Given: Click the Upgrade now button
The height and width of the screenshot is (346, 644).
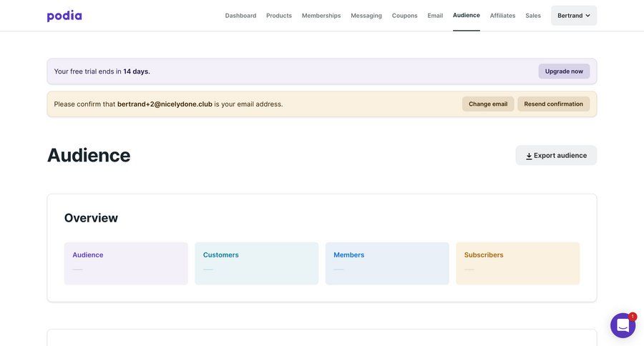Looking at the screenshot, I should 564,71.
